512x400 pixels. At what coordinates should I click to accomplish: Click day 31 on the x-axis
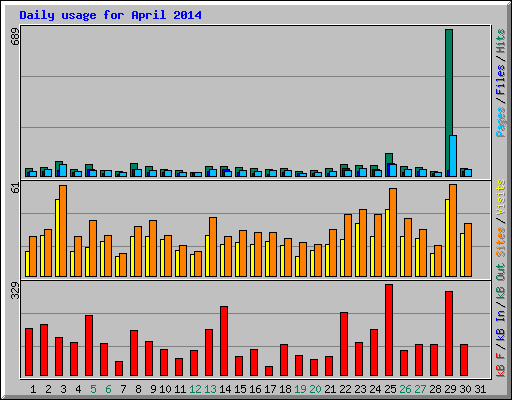pyautogui.click(x=480, y=389)
